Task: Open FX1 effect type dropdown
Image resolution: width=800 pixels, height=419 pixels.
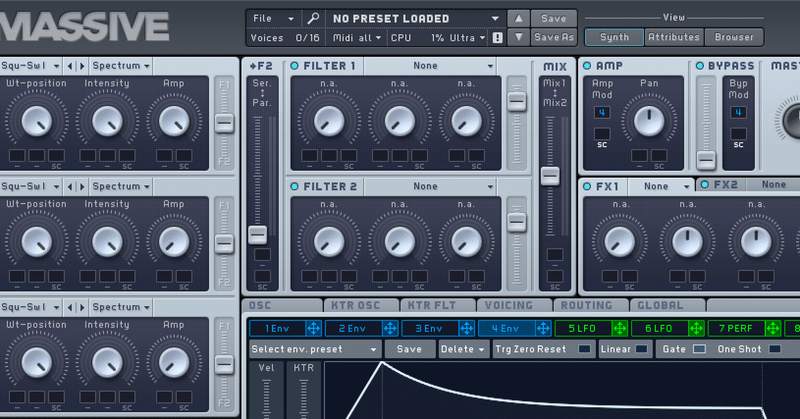Action: (661, 187)
